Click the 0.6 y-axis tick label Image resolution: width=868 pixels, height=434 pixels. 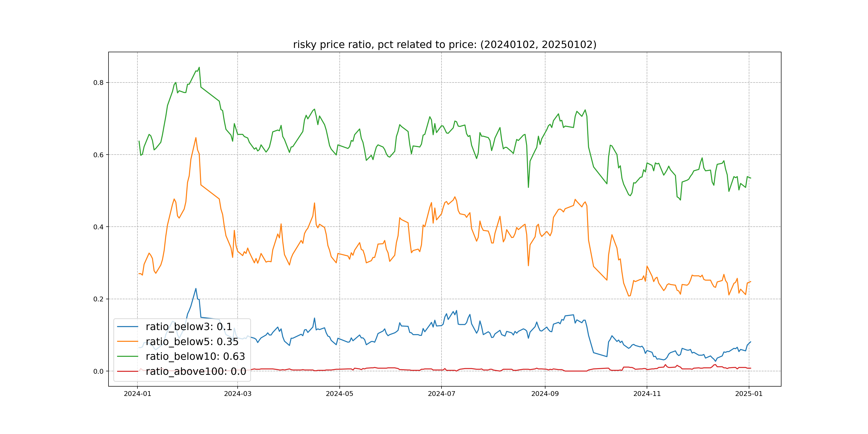pos(98,155)
